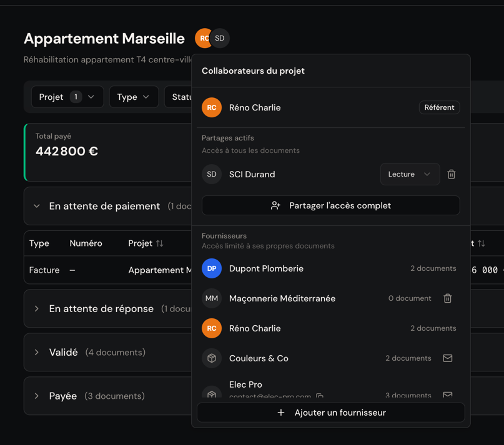Open the Type filter dropdown

coord(133,97)
